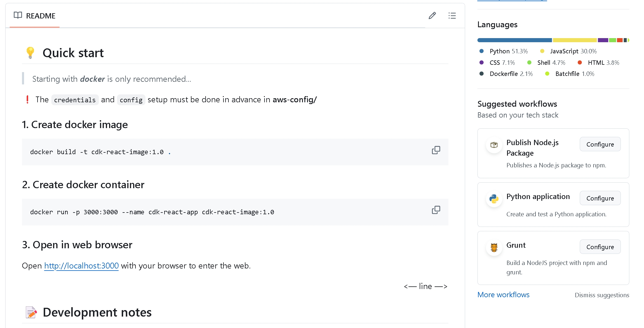This screenshot has height=328, width=644.
Task: Click the http://localhost:3000 link
Action: tap(82, 265)
